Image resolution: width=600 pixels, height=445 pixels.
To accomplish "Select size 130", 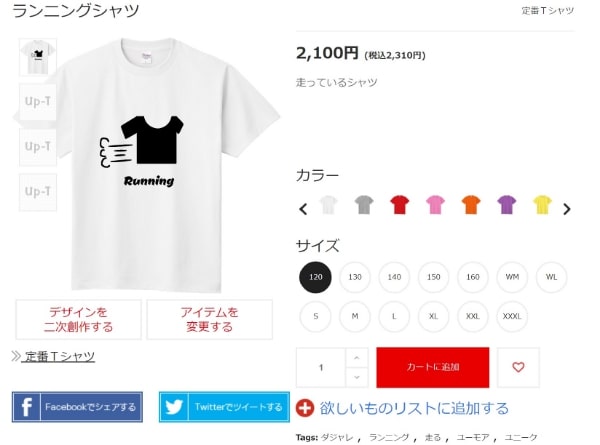I will (x=355, y=277).
